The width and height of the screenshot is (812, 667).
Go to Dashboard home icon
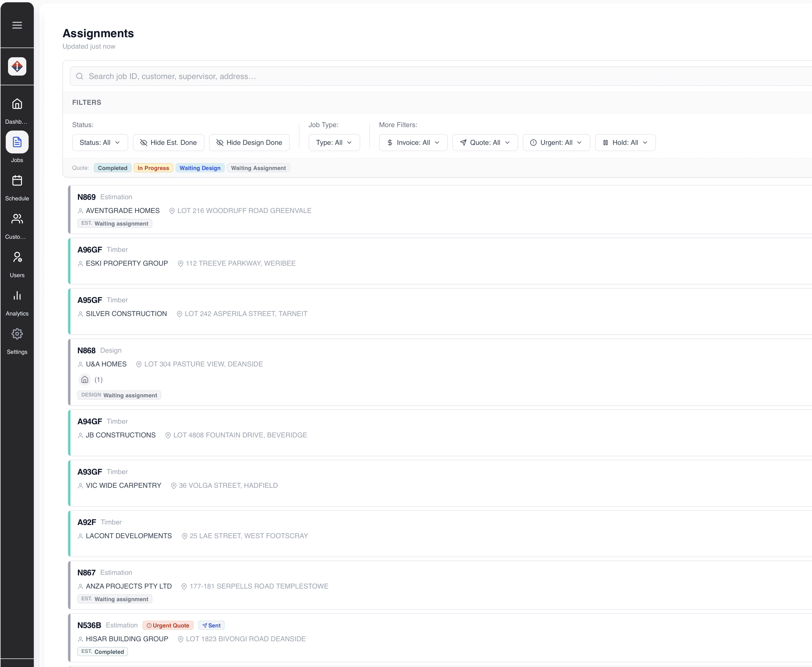coord(17,104)
